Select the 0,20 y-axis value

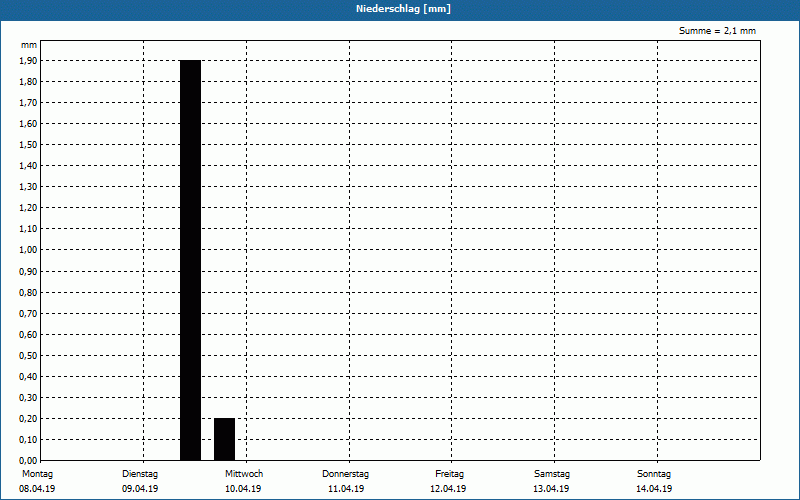pos(28,418)
